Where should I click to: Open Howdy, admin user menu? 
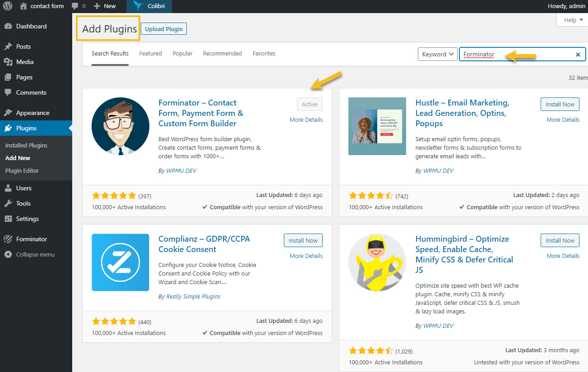click(x=566, y=6)
